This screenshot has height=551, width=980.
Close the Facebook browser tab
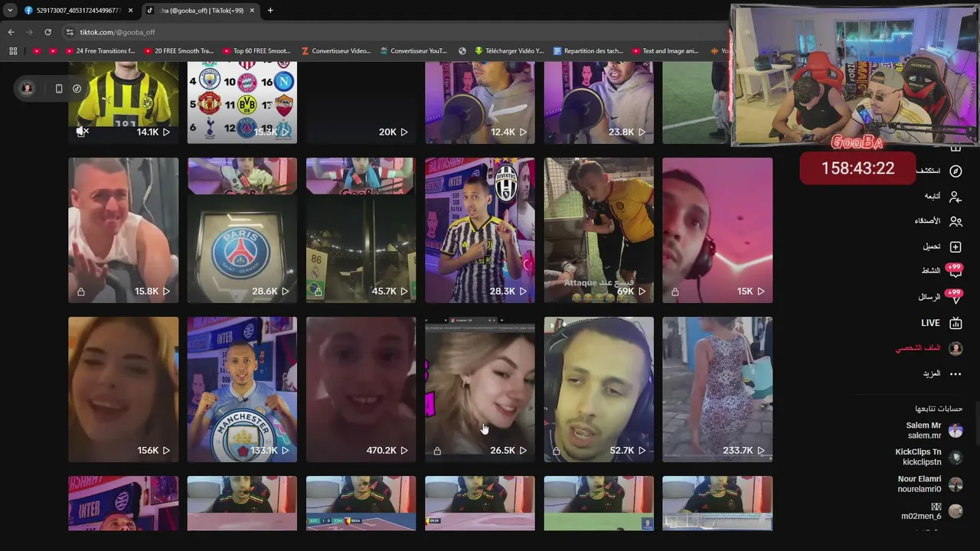[130, 11]
